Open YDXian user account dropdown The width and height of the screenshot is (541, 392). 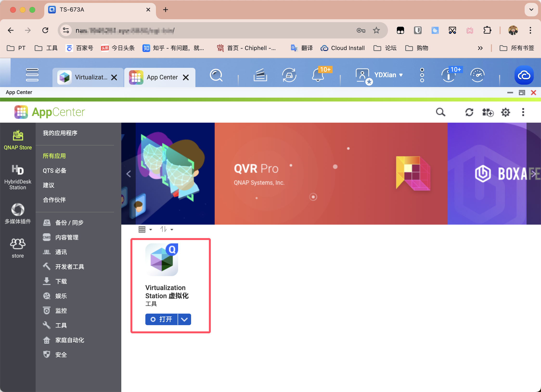[x=388, y=75]
